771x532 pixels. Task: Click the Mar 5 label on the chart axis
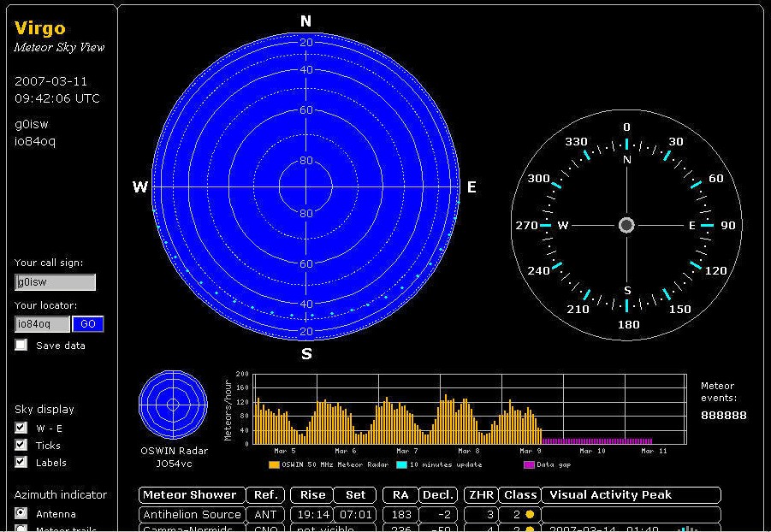point(285,451)
